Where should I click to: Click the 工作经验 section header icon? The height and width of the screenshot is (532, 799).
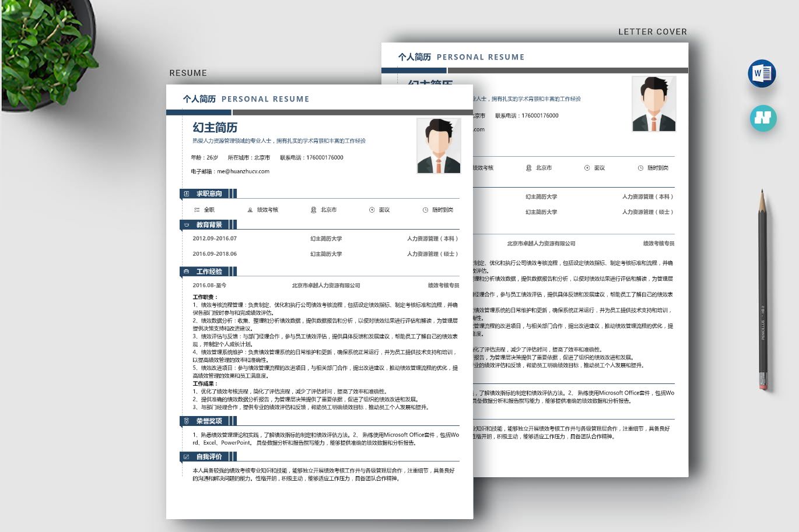[187, 272]
